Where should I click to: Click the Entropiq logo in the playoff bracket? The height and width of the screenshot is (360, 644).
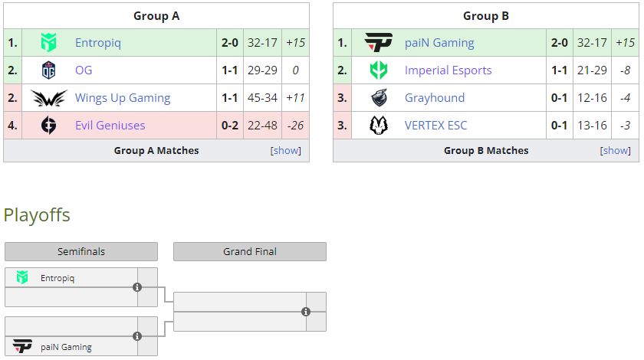[22, 278]
